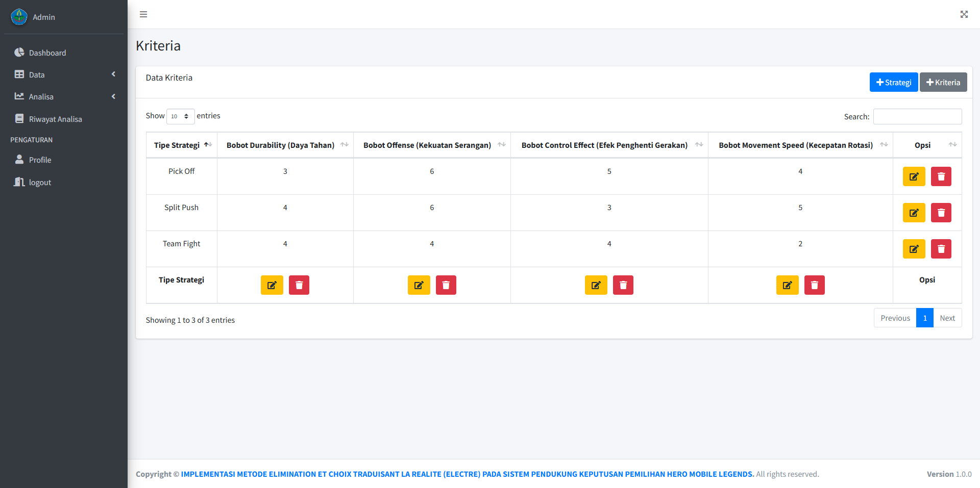This screenshot has width=980, height=488.
Task: Sort by Bobot Control Effect column
Action: click(x=609, y=145)
